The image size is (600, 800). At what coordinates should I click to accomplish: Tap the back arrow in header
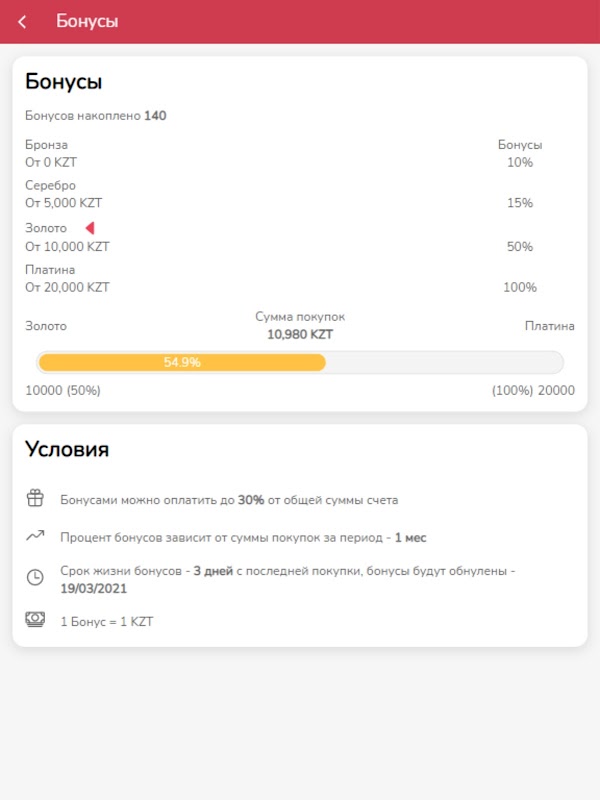[23, 22]
